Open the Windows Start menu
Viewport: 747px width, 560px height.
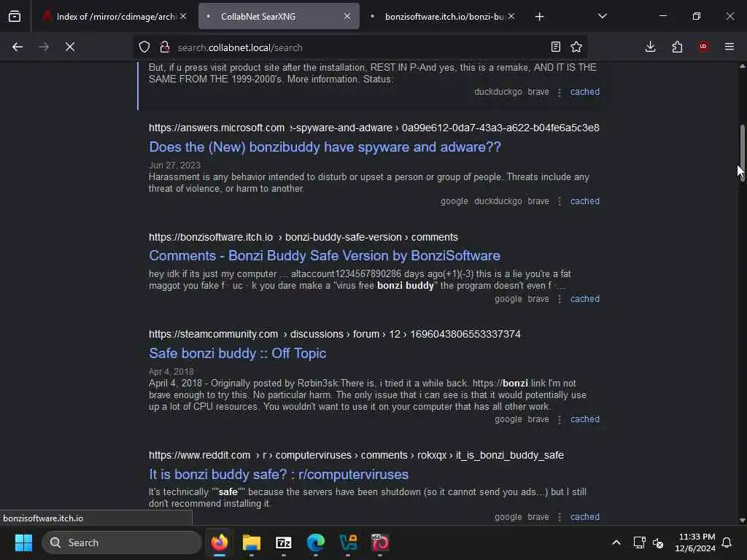tap(23, 542)
